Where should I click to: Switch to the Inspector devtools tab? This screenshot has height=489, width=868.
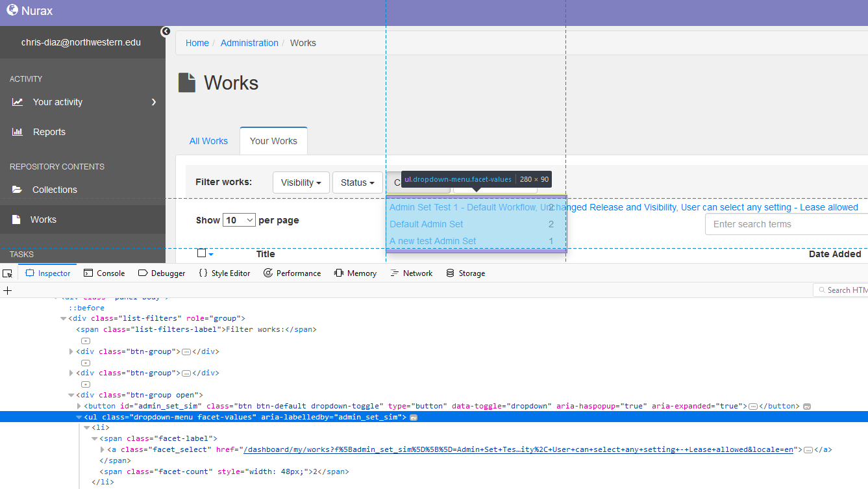(48, 273)
